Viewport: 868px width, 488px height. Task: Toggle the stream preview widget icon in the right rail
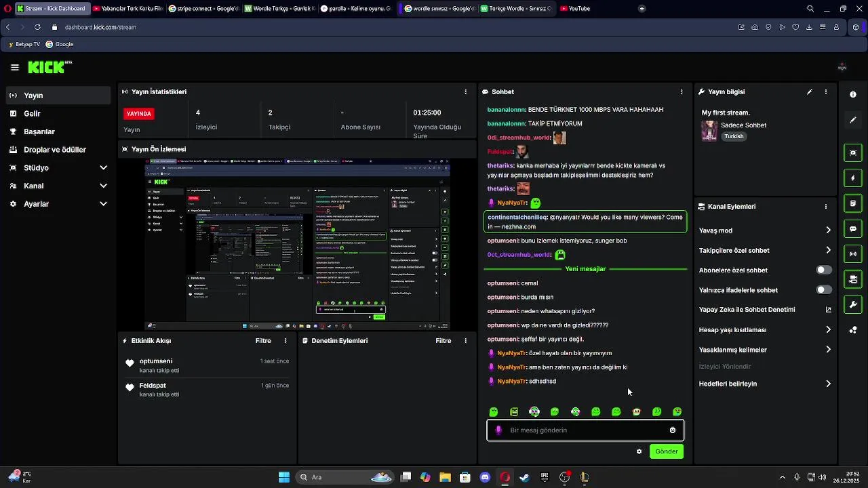853,152
